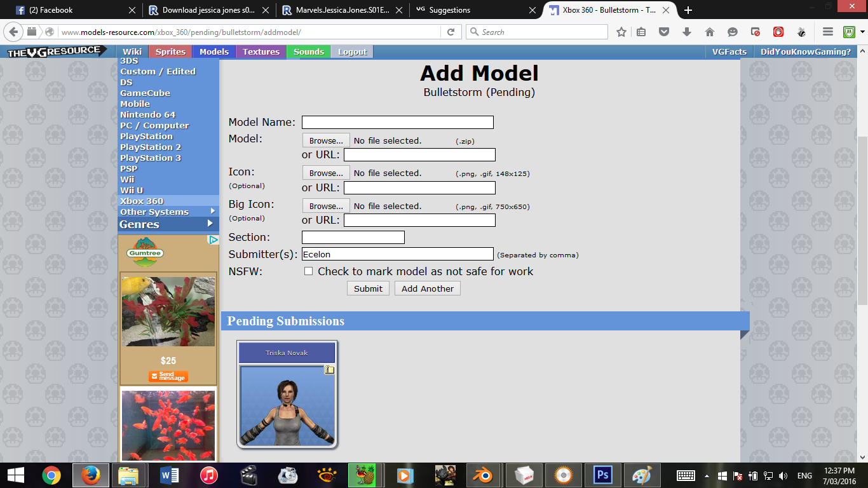Screen dimensions: 868x488
Task: Open a new browser tab
Action: pyautogui.click(x=688, y=10)
